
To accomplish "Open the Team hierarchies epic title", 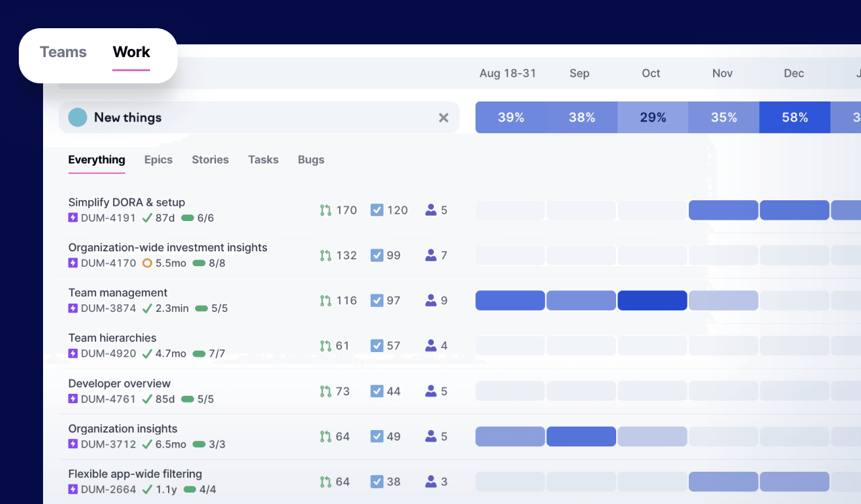I will pyautogui.click(x=112, y=338).
